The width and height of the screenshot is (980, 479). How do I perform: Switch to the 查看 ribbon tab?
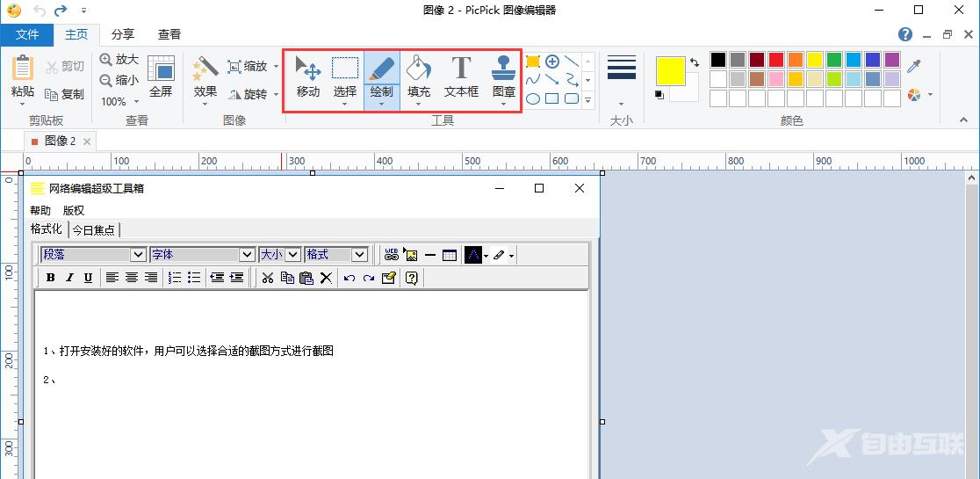click(169, 34)
